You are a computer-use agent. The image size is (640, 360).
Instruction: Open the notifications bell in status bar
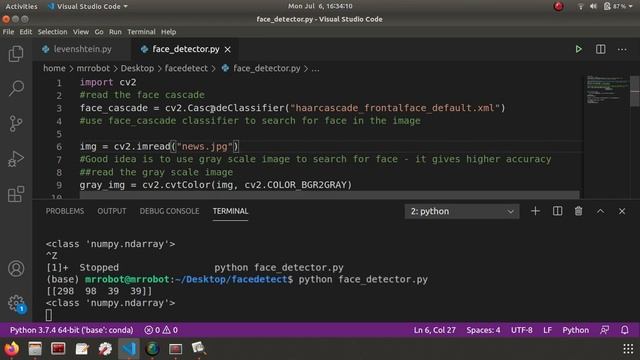point(624,330)
